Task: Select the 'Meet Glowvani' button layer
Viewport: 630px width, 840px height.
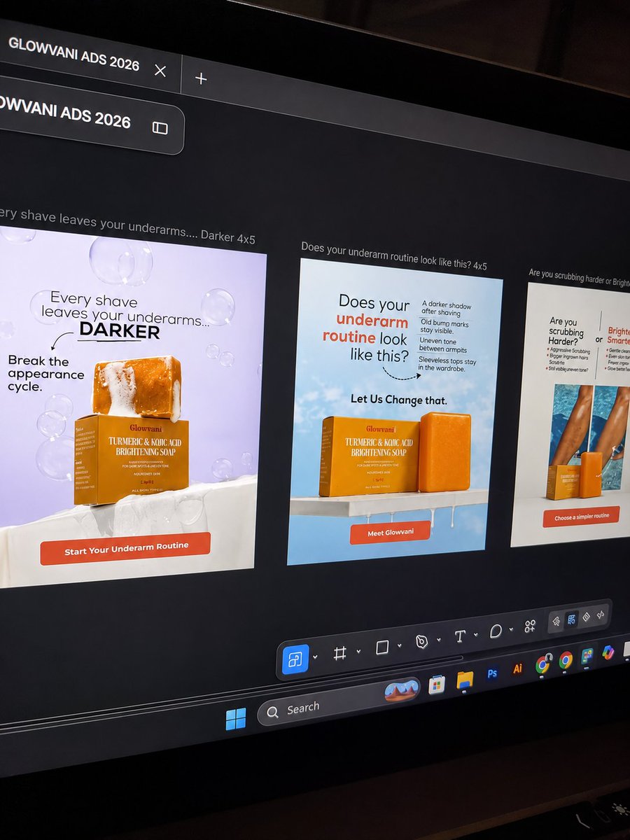Action: click(x=391, y=532)
